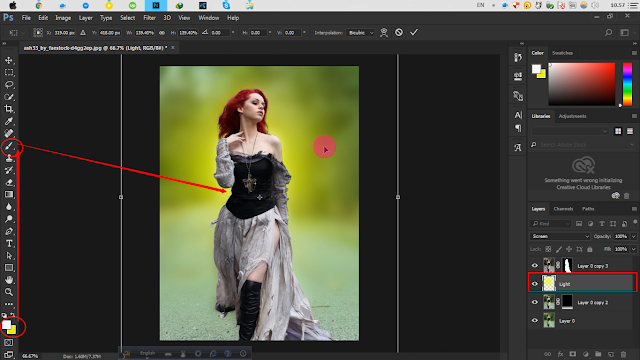Viewport: 640px width, 360px height.
Task: Open the Select menu
Action: (x=127, y=18)
